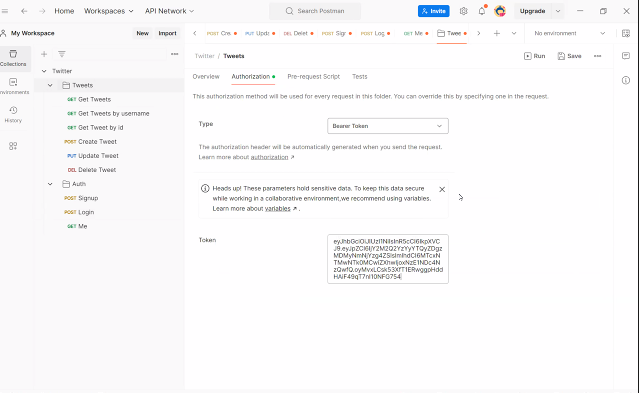Open the configure workspace sidebar icon
This screenshot has height=393, width=639.
coord(13,146)
